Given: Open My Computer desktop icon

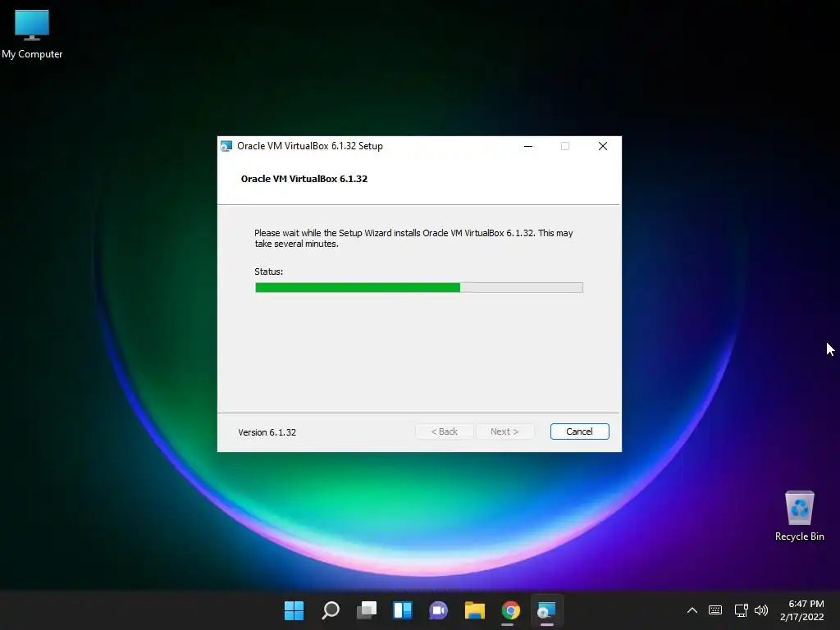Looking at the screenshot, I should tap(32, 34).
